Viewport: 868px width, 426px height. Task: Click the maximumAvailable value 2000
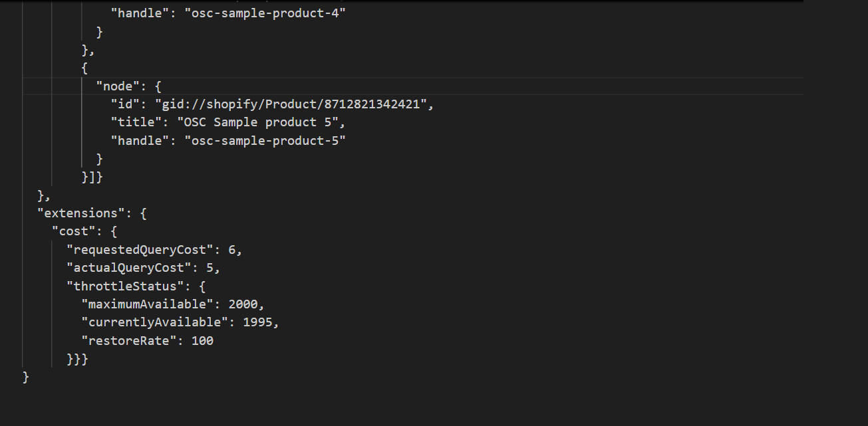243,304
